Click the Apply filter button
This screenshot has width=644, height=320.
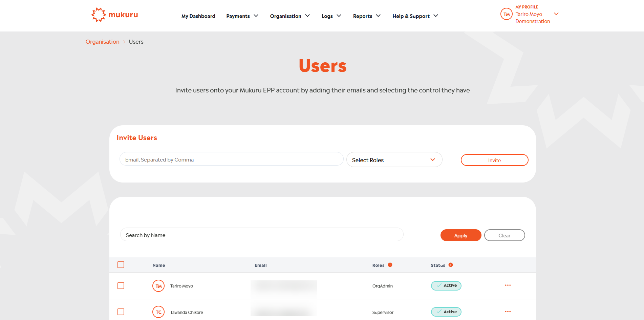pos(460,235)
